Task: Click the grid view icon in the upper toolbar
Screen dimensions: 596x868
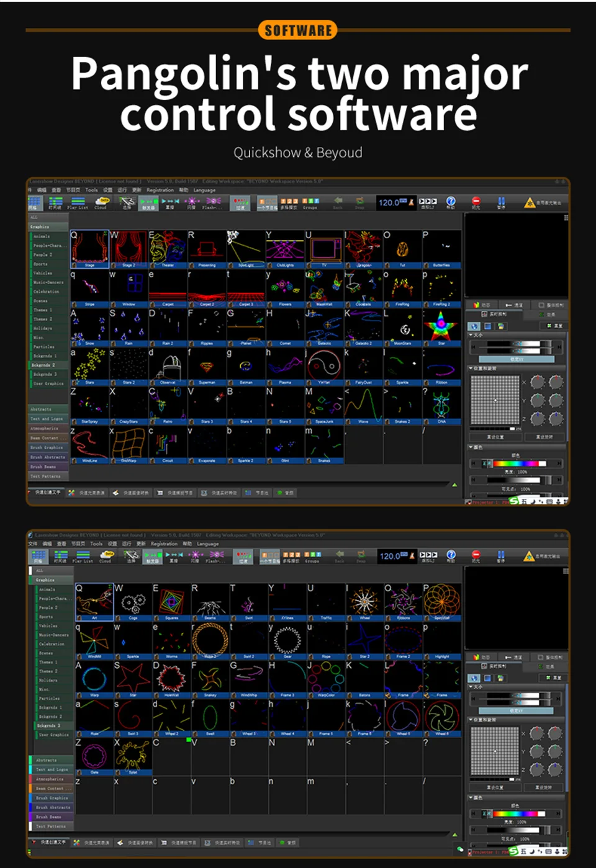Action: click(x=34, y=202)
